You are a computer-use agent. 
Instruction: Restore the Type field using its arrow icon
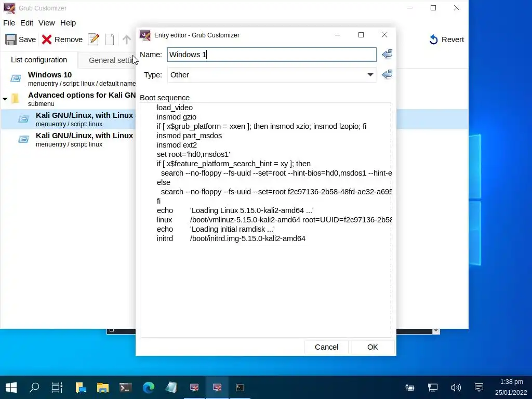coord(387,75)
